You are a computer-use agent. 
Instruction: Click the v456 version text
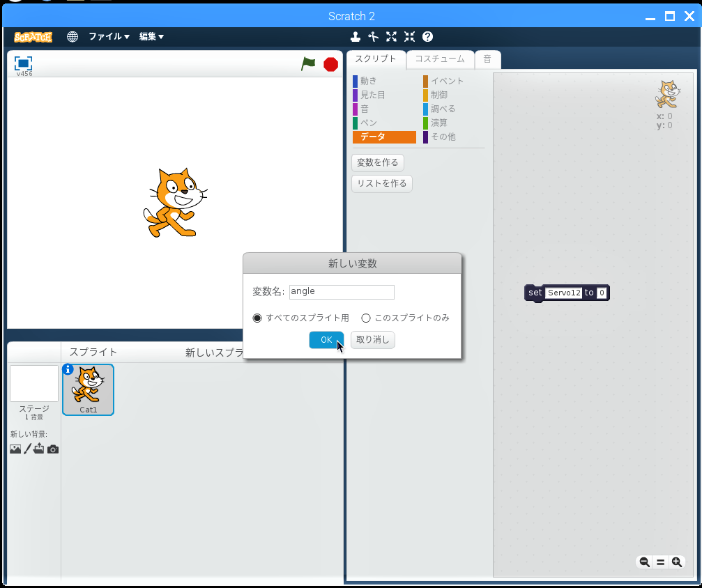(x=24, y=74)
